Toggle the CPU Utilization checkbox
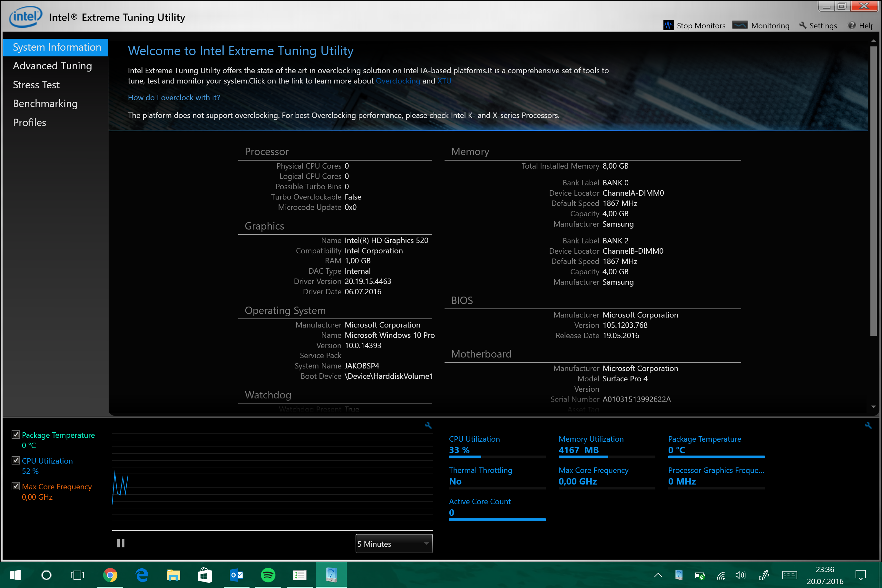Image resolution: width=882 pixels, height=588 pixels. [16, 460]
